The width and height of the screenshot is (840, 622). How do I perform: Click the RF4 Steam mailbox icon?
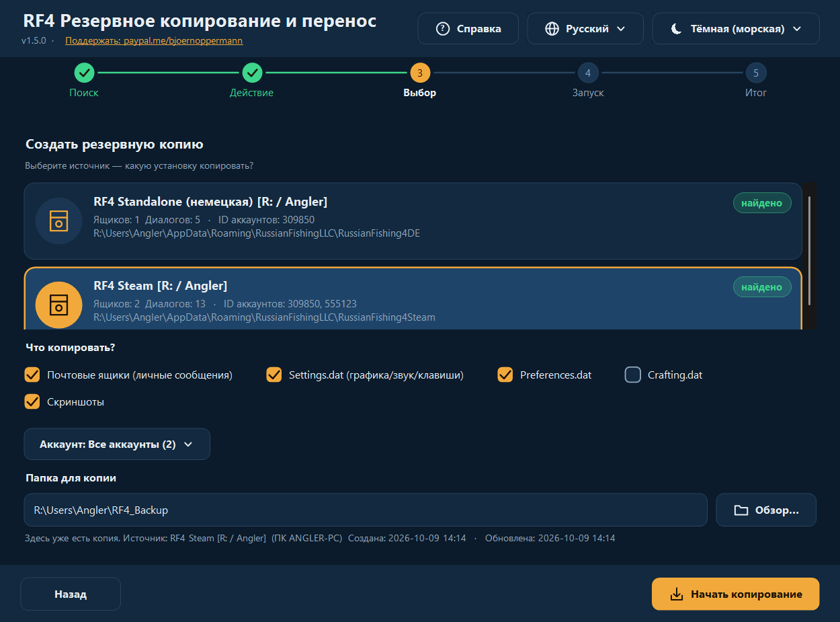point(58,305)
